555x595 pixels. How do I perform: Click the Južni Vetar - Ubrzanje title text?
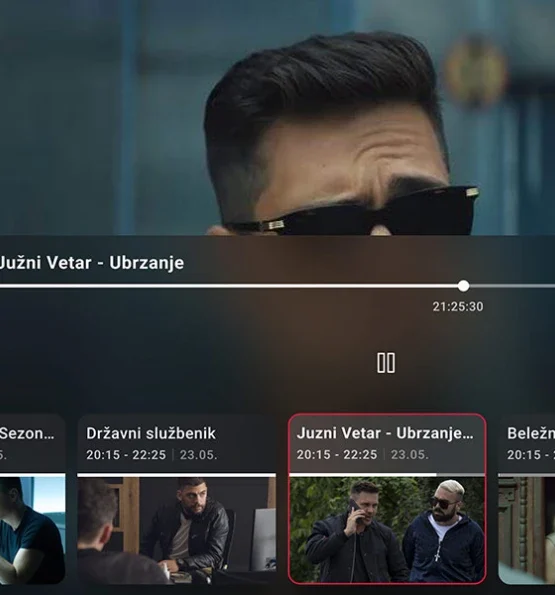point(91,263)
